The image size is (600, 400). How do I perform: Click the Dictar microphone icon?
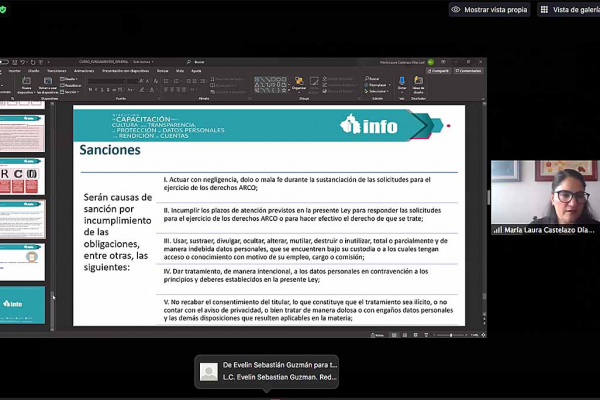tap(402, 83)
